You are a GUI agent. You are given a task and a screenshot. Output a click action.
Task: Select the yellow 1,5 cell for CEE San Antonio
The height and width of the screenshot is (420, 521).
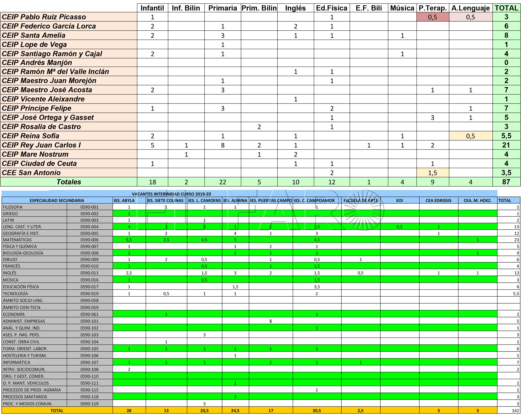click(x=432, y=173)
